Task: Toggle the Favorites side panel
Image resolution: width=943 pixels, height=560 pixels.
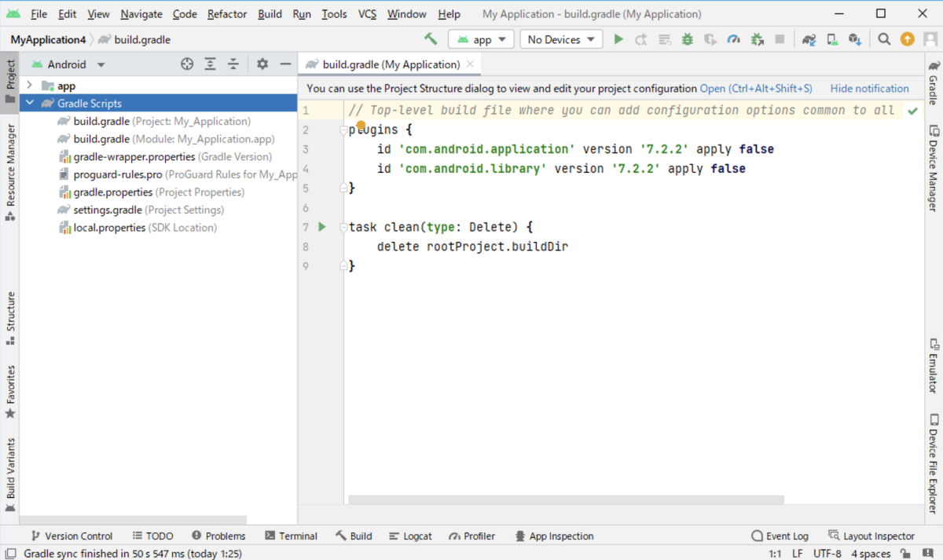Action: (x=10, y=392)
